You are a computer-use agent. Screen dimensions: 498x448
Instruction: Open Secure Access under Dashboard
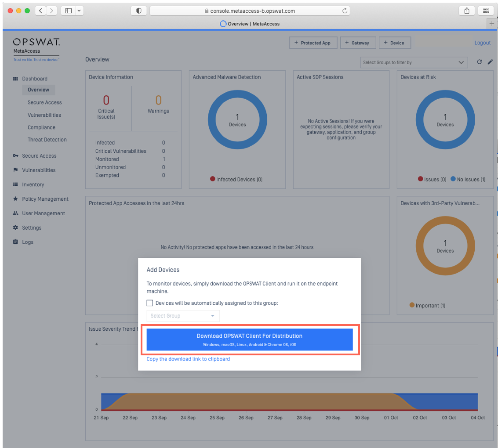45,102
